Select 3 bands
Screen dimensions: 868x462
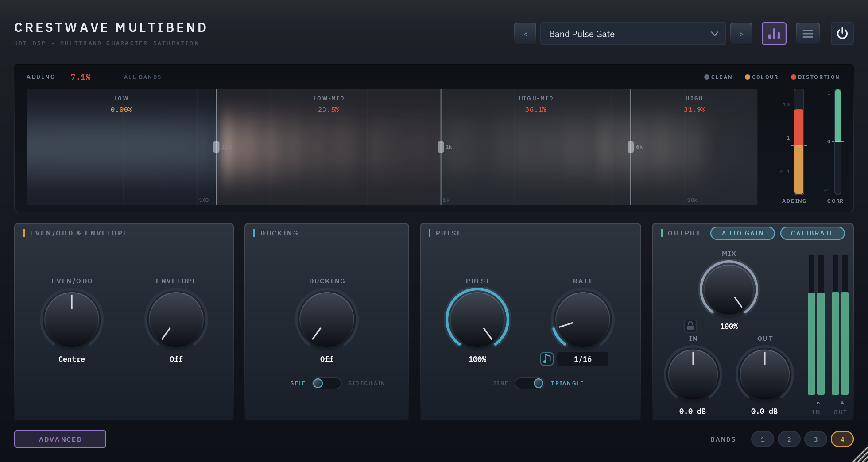click(816, 439)
